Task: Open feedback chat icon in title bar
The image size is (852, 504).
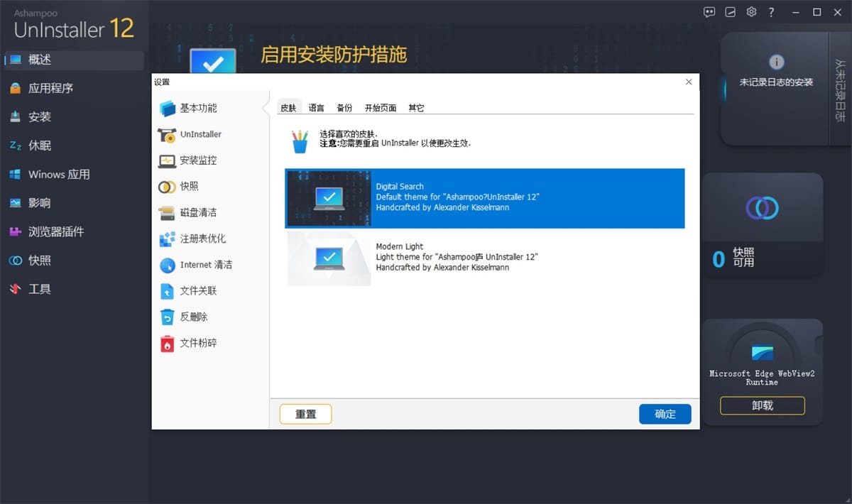Action: (709, 12)
